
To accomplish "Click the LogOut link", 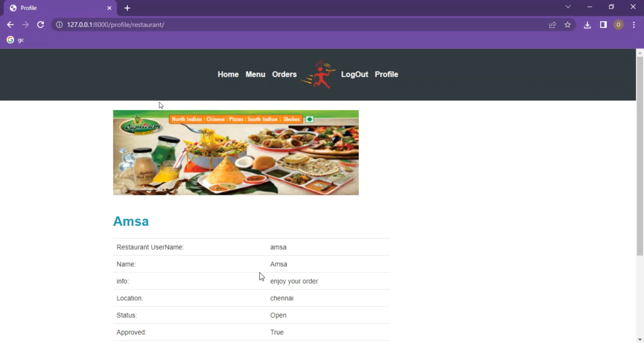I will (x=354, y=74).
